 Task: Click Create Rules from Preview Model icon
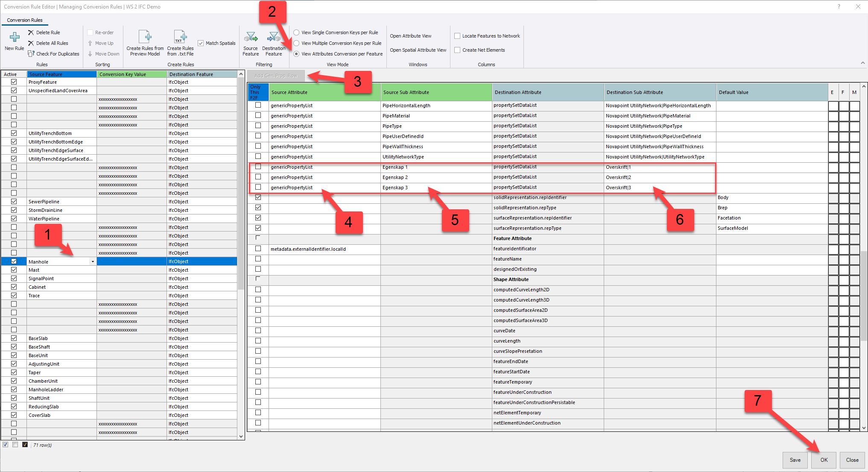coord(145,37)
